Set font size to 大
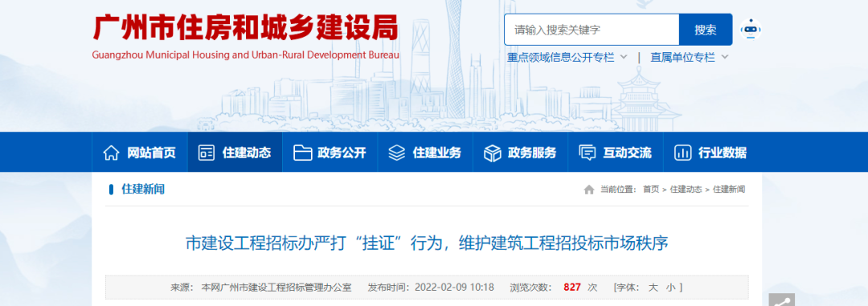The height and width of the screenshot is (306, 868). click(x=653, y=288)
